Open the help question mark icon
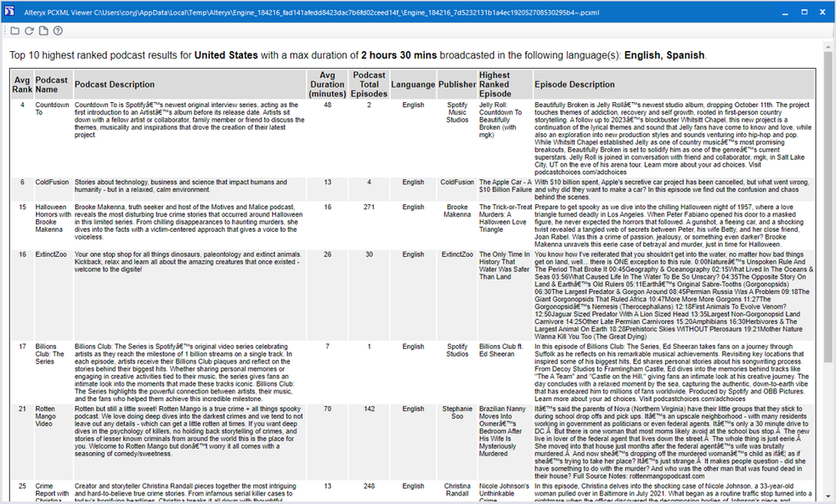Image resolution: width=836 pixels, height=504 pixels. (58, 31)
